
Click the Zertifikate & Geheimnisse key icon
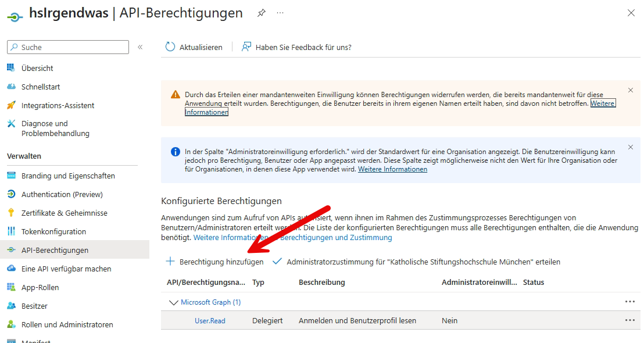(11, 213)
